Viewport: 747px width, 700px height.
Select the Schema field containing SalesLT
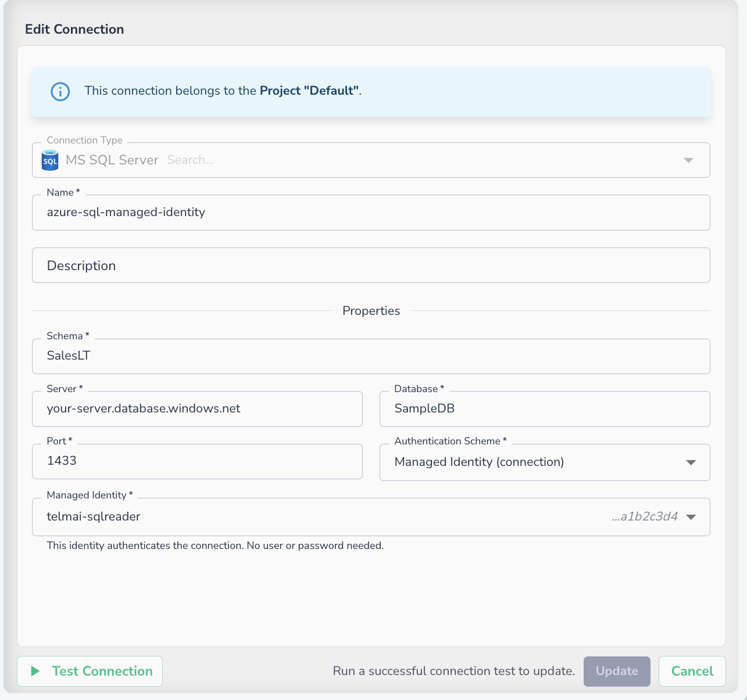pos(371,356)
